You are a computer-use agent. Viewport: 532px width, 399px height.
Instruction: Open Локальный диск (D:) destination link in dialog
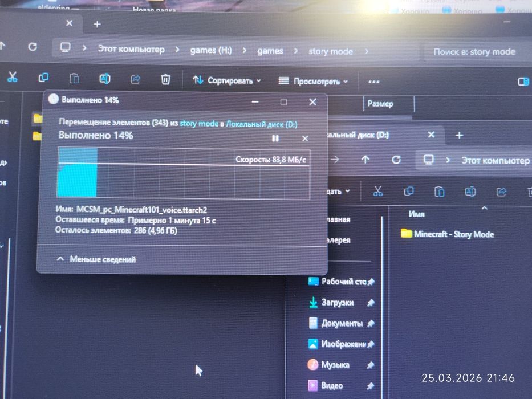pyautogui.click(x=262, y=124)
